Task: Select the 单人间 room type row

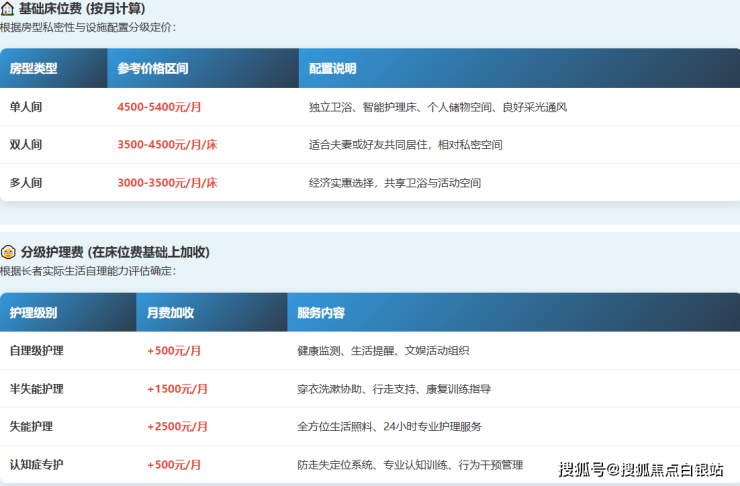Action: 26,107
